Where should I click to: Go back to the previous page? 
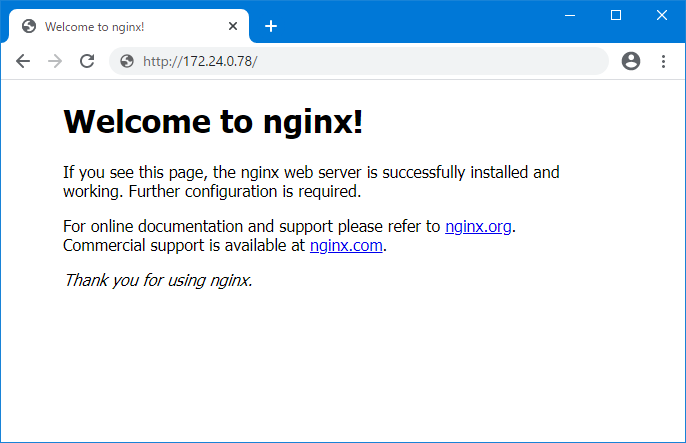[x=23, y=61]
